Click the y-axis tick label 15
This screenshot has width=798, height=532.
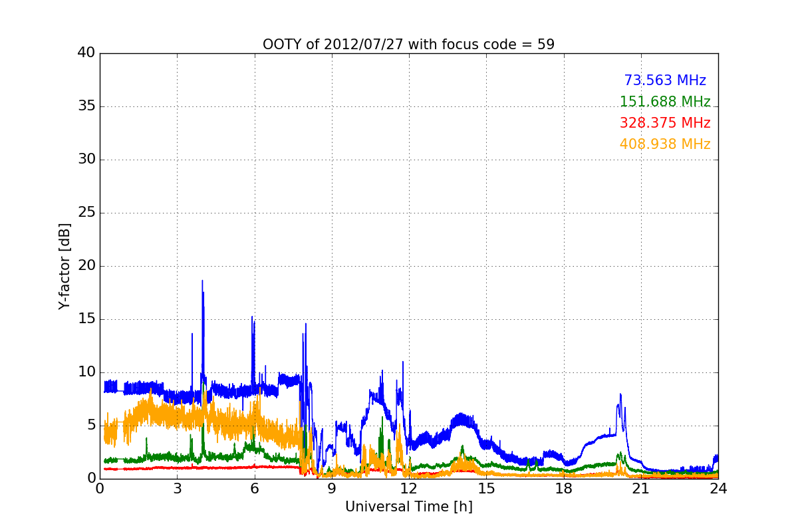click(86, 319)
